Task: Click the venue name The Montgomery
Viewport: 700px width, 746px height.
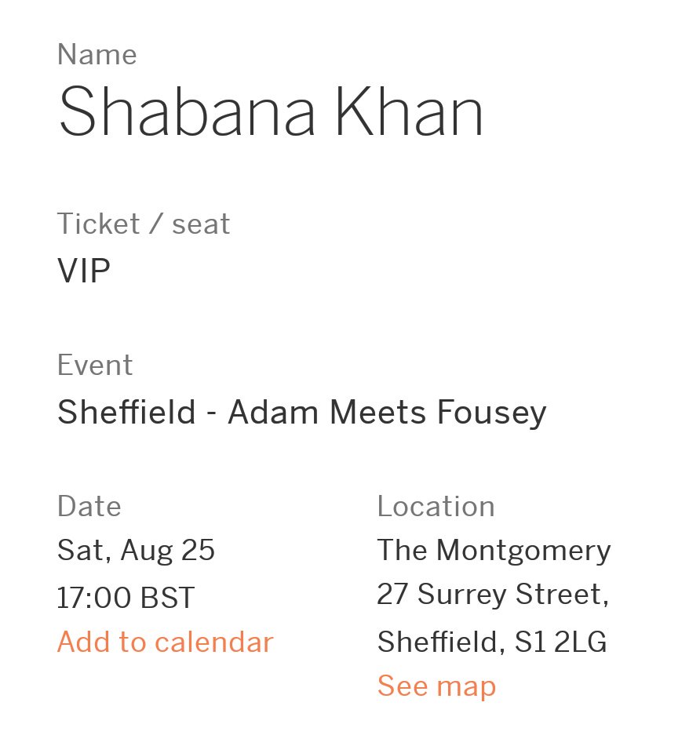Action: click(x=494, y=551)
